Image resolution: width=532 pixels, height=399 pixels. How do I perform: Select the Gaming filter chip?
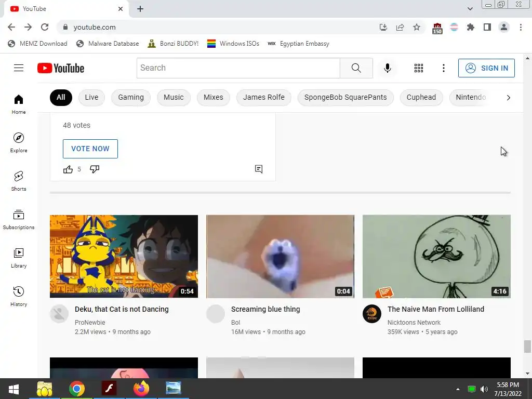click(x=131, y=97)
